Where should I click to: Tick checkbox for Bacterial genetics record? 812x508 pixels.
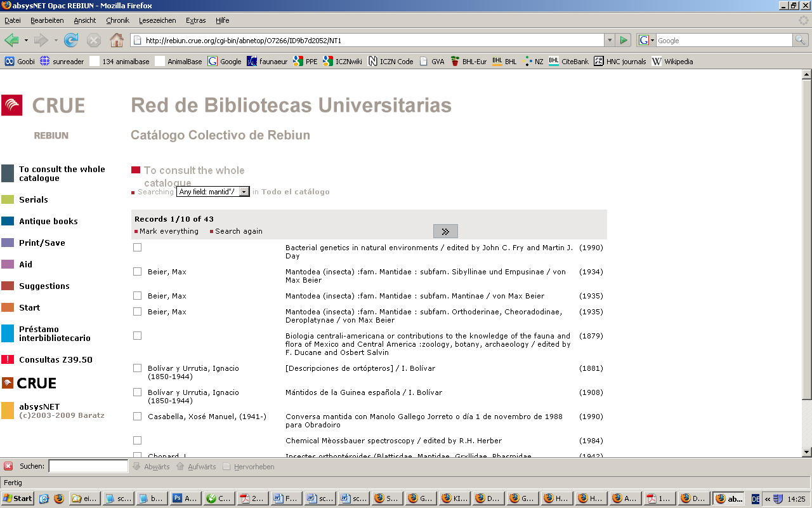[x=137, y=248]
